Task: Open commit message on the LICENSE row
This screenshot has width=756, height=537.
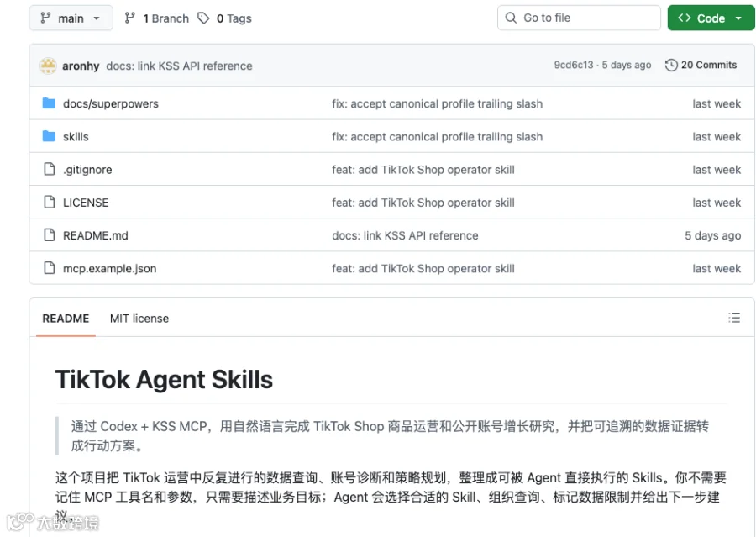Action: point(423,203)
